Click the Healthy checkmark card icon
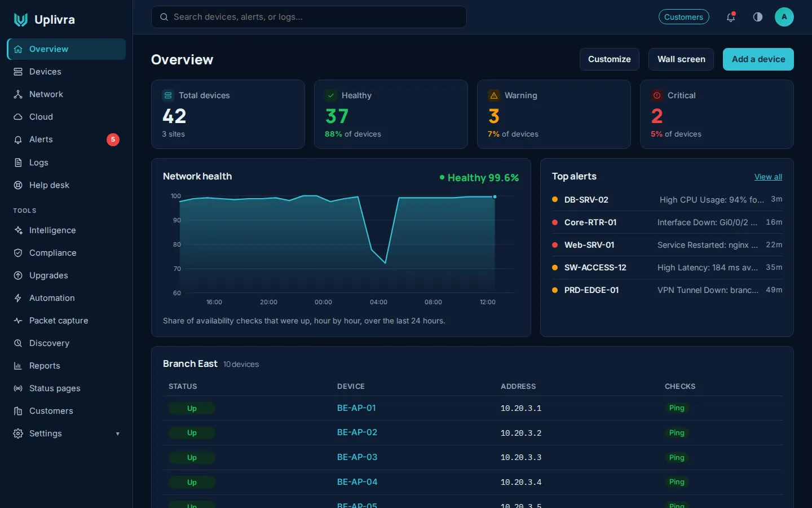Image resolution: width=812 pixels, height=508 pixels. [331, 95]
